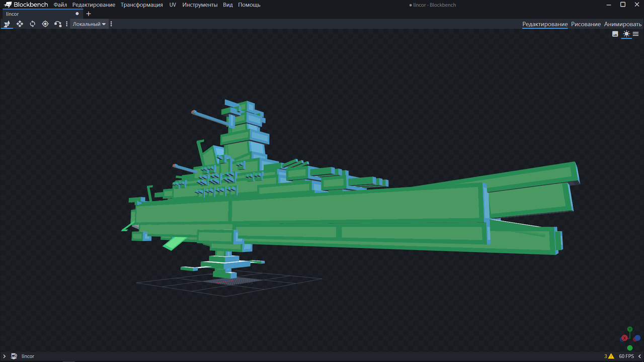644x362 pixels.
Task: Open the Локальный transform space dropdown
Action: 89,24
